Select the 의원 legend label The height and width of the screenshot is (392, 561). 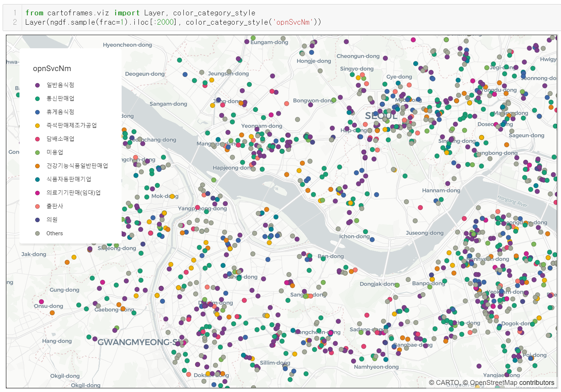(x=52, y=220)
